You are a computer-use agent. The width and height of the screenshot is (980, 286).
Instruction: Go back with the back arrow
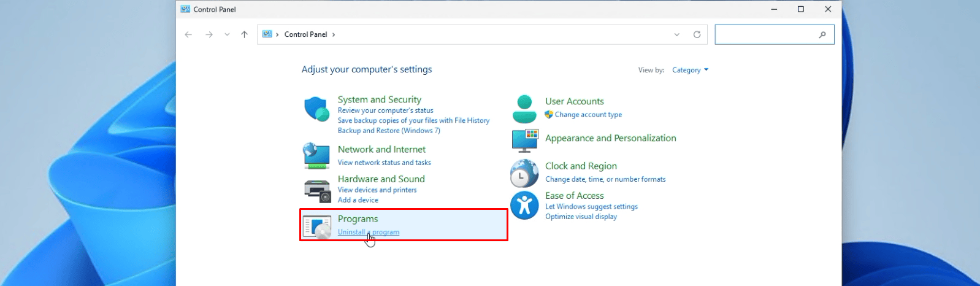(x=188, y=34)
